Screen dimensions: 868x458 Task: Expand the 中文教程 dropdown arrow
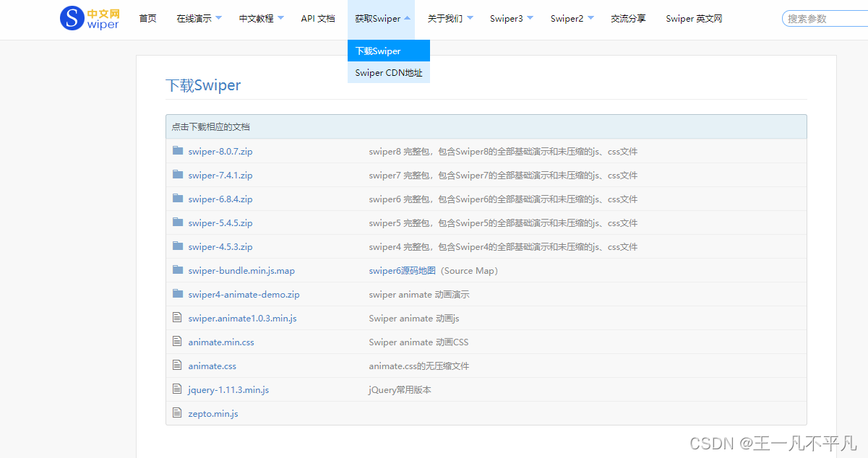pos(280,18)
